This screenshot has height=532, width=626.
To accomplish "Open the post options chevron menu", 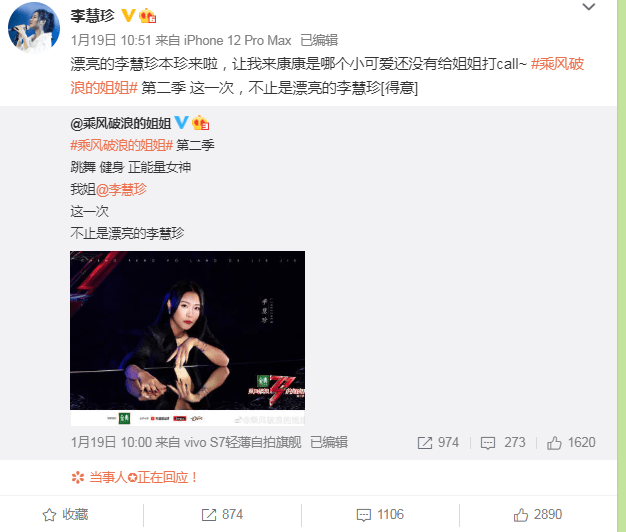I will tap(588, 7).
